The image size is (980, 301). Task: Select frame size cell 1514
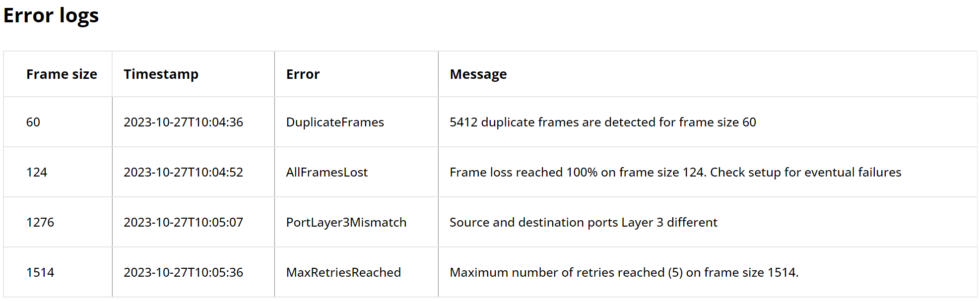point(40,273)
